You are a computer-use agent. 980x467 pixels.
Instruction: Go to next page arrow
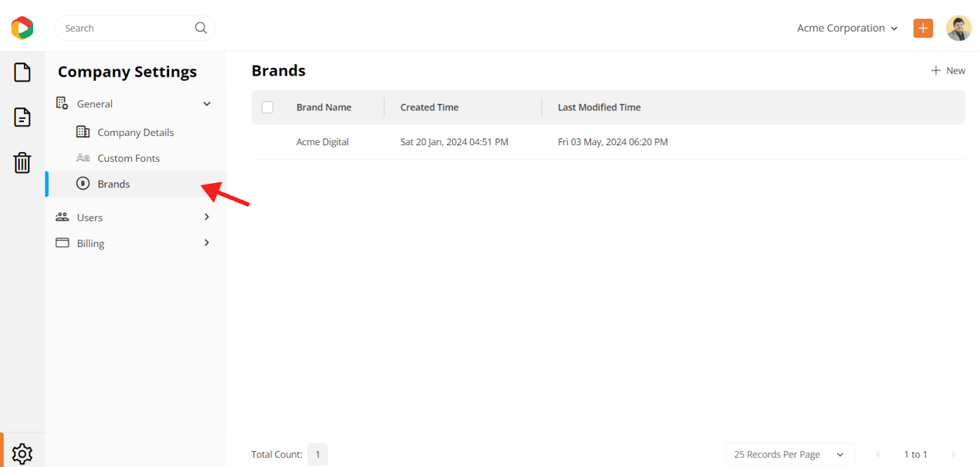(x=953, y=454)
